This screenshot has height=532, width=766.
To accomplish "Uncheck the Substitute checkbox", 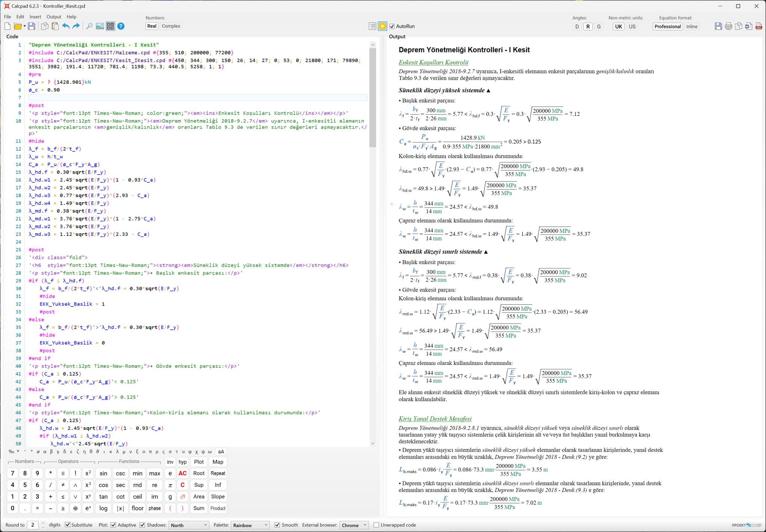I will click(68, 525).
